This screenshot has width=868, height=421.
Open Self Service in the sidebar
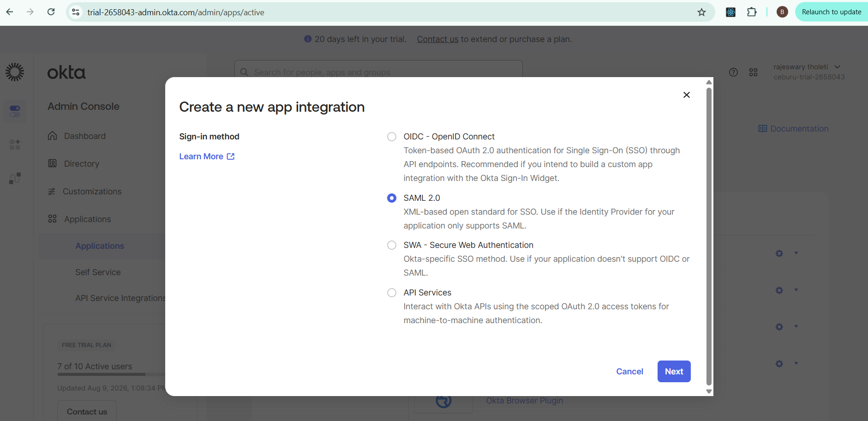[98, 272]
